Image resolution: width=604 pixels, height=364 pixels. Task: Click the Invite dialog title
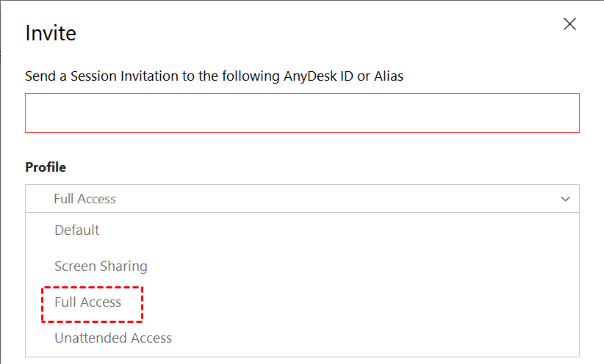51,33
